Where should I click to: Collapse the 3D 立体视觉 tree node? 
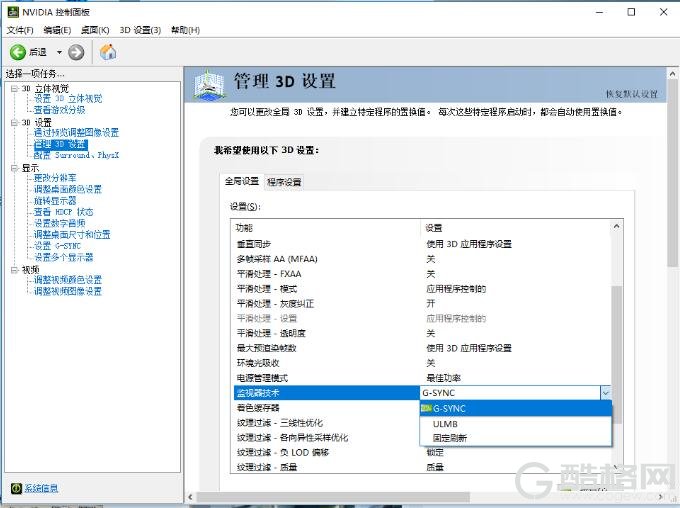(x=14, y=88)
